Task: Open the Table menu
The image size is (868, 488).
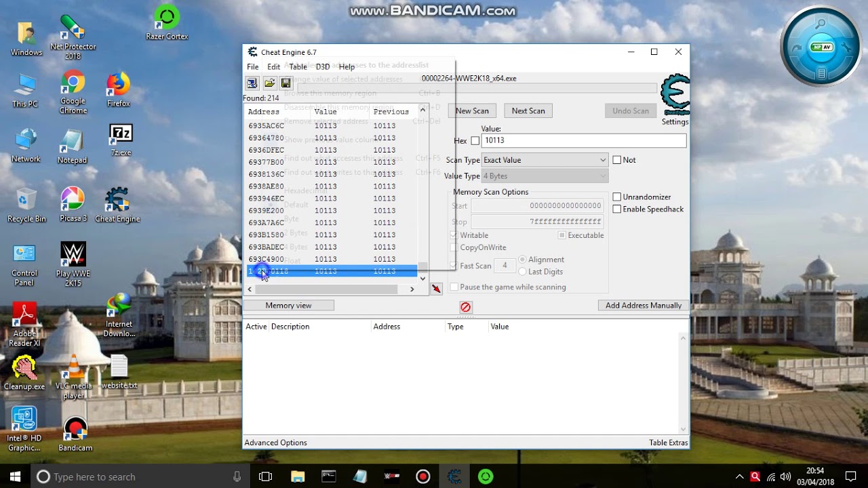Action: [x=298, y=66]
